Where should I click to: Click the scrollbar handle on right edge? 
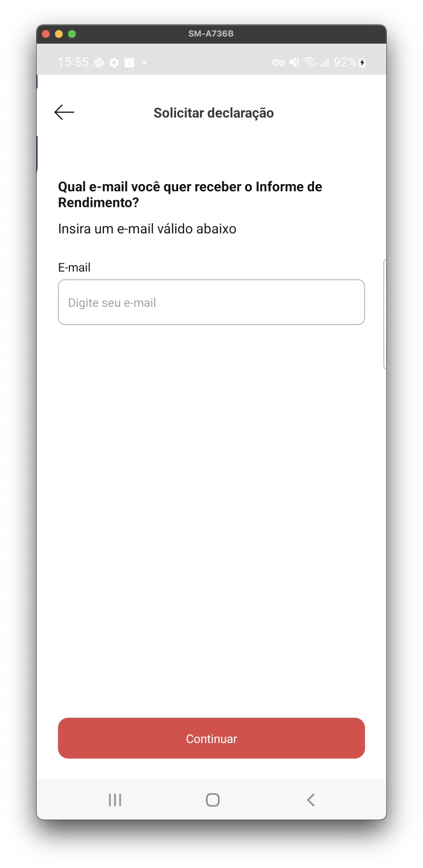[x=384, y=314]
